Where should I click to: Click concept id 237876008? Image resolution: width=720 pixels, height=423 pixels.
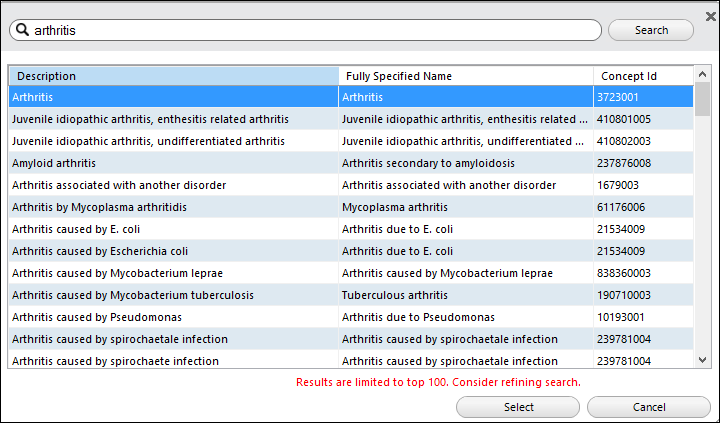click(643, 163)
